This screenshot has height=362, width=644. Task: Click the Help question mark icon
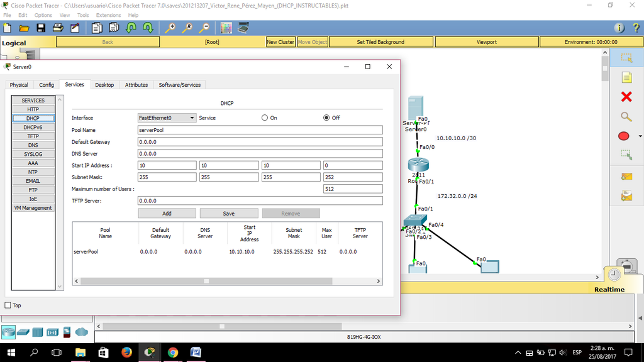point(636,28)
